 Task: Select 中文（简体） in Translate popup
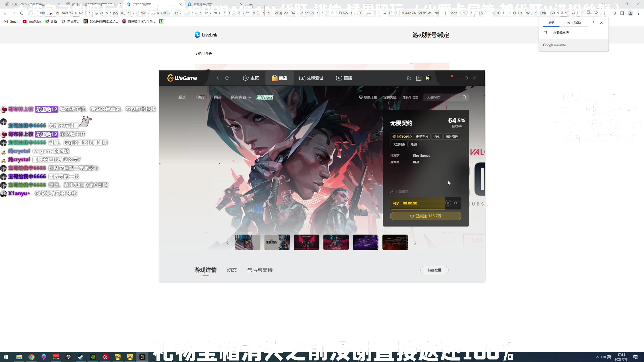click(x=573, y=23)
